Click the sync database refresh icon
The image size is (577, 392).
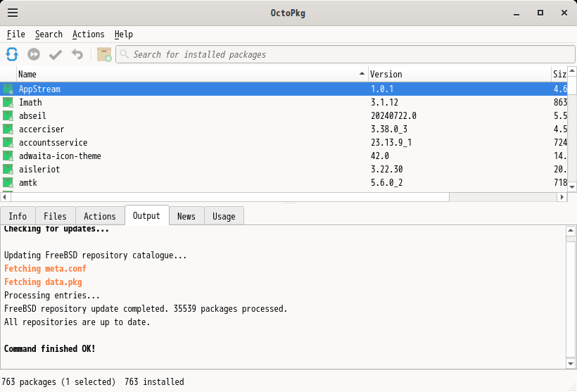(x=12, y=54)
